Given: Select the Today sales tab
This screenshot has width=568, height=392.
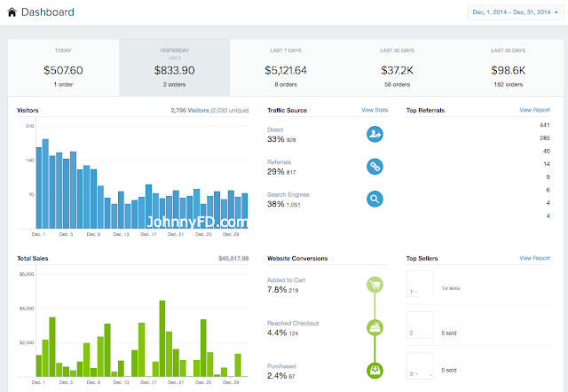Looking at the screenshot, I should (63, 67).
